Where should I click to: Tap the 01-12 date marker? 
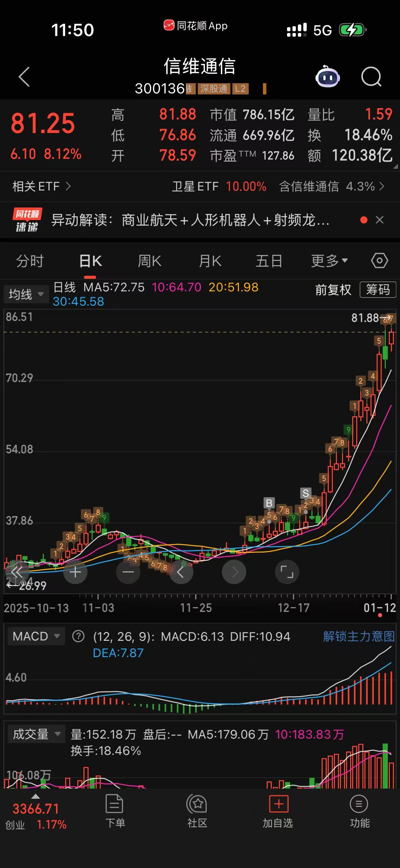[380, 608]
